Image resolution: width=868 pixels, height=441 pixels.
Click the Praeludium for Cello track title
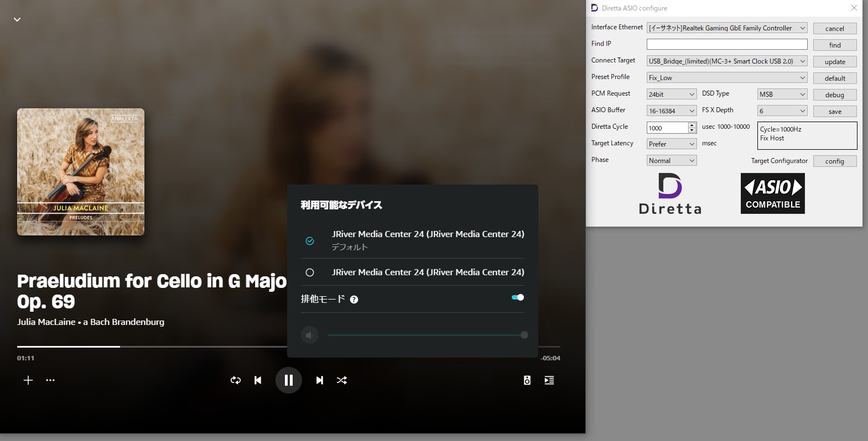coord(152,291)
